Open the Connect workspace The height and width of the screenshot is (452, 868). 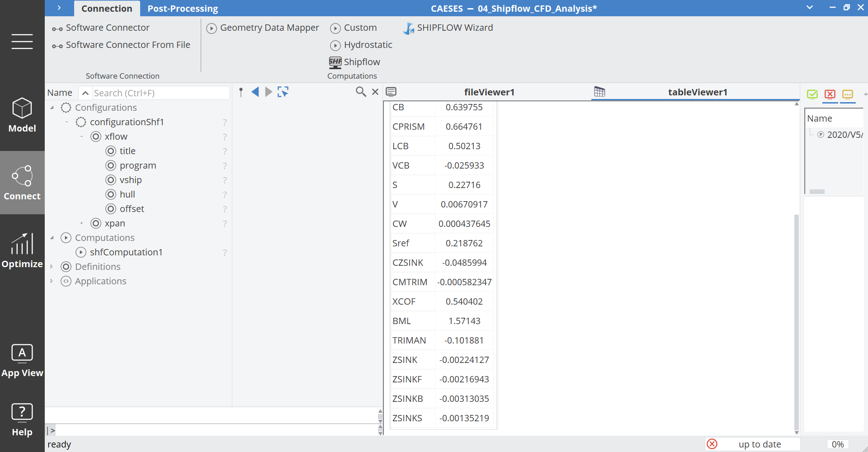click(22, 183)
